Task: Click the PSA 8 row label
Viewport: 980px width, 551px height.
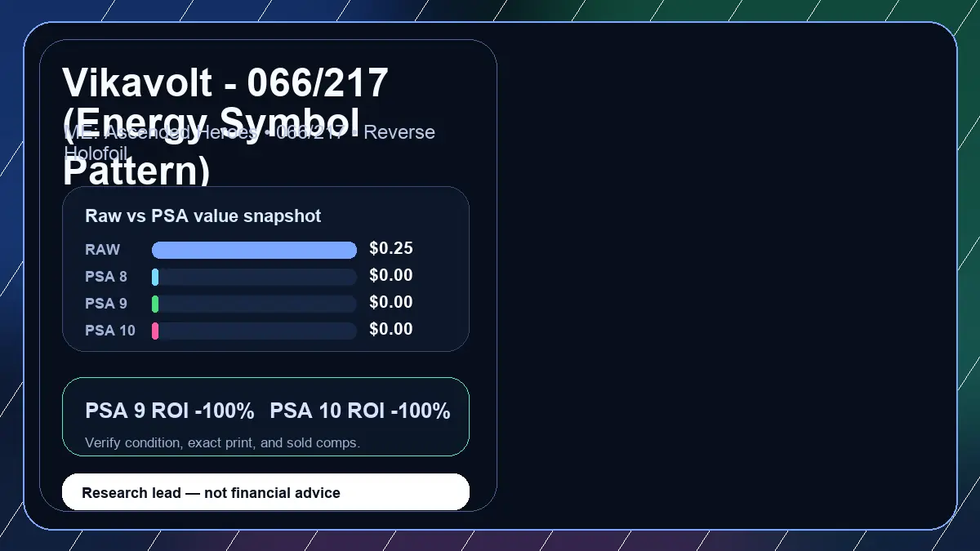Action: coord(106,277)
